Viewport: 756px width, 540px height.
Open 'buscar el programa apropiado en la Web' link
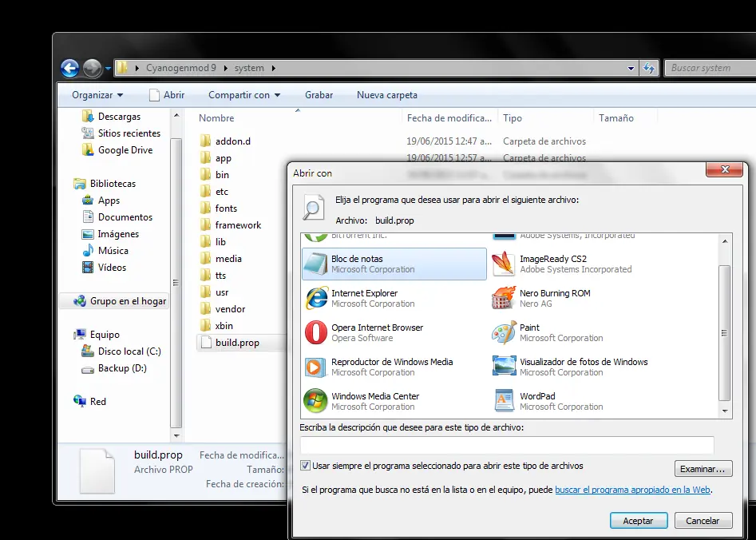(632, 490)
